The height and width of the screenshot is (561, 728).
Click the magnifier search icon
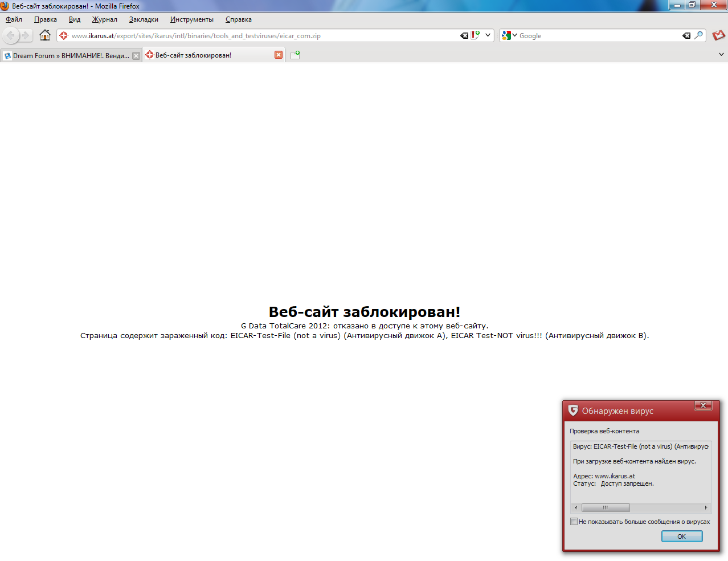pyautogui.click(x=698, y=35)
